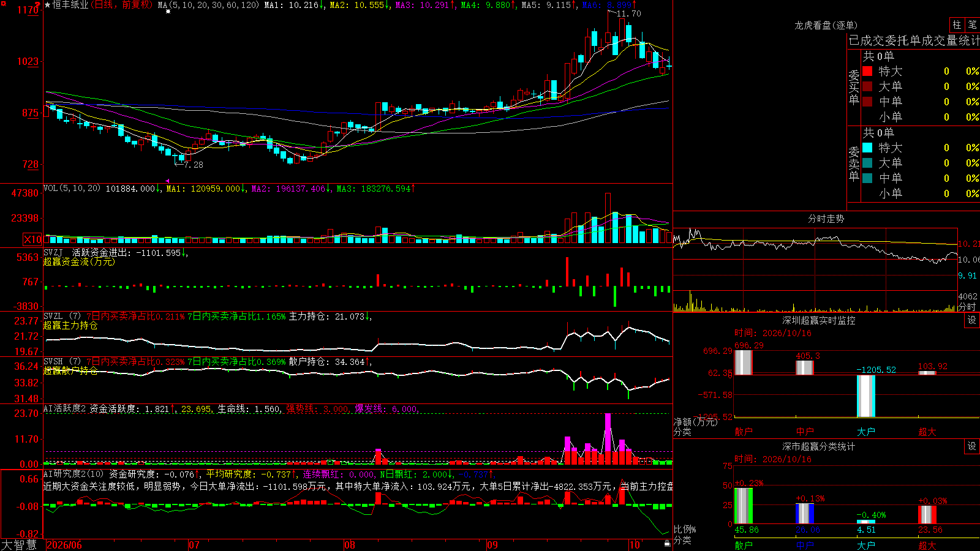Screen dimensions: 980x551
Task: Switch 龙虎看盘 to 笔 tick view
Action: point(972,24)
